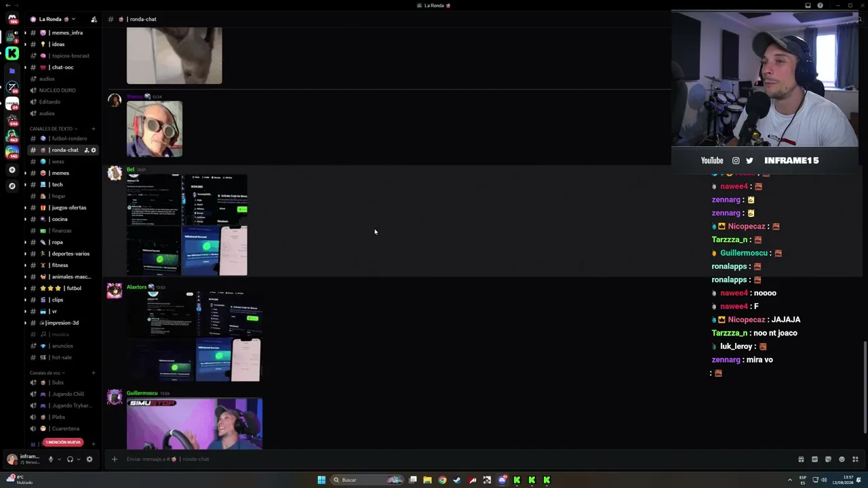Open the clips text channel
868x488 pixels.
click(63, 300)
